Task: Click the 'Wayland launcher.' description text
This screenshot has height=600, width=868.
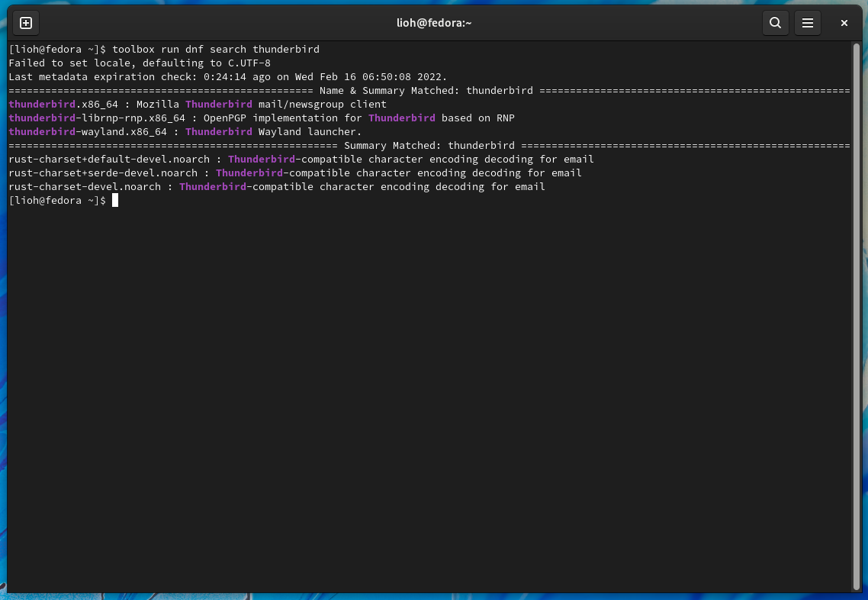Action: [x=310, y=132]
